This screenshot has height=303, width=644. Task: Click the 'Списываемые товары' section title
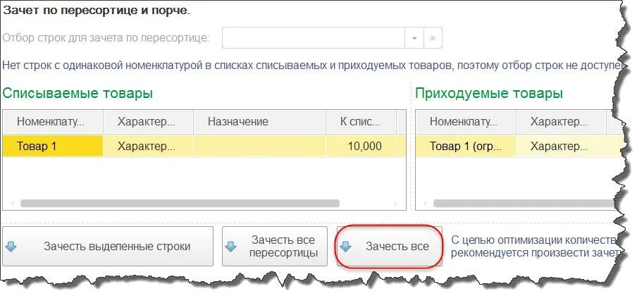[x=78, y=93]
